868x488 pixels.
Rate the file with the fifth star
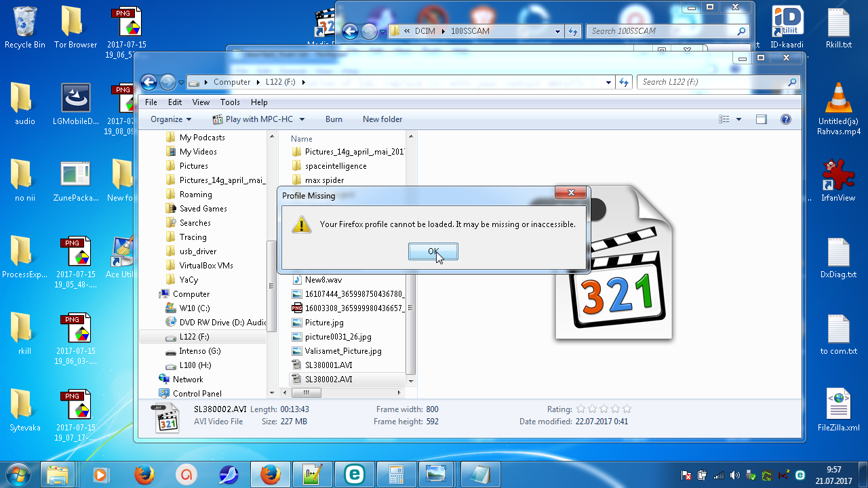(627, 409)
